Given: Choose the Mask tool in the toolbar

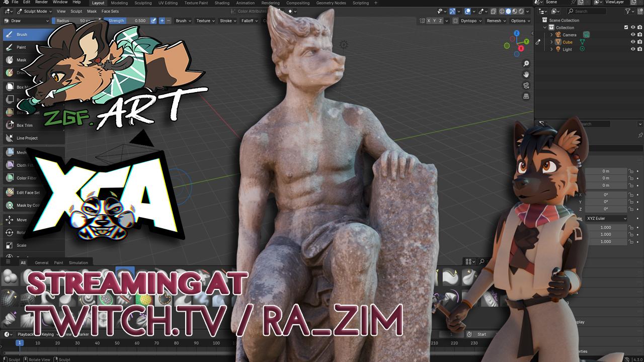Looking at the screenshot, I should pyautogui.click(x=33, y=60).
